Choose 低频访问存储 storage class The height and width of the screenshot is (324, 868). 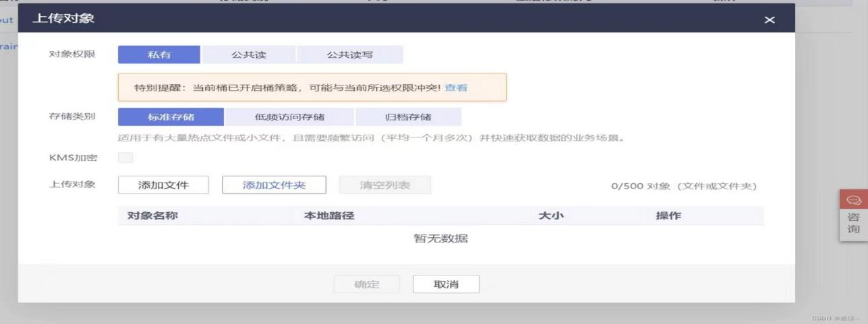click(x=289, y=117)
